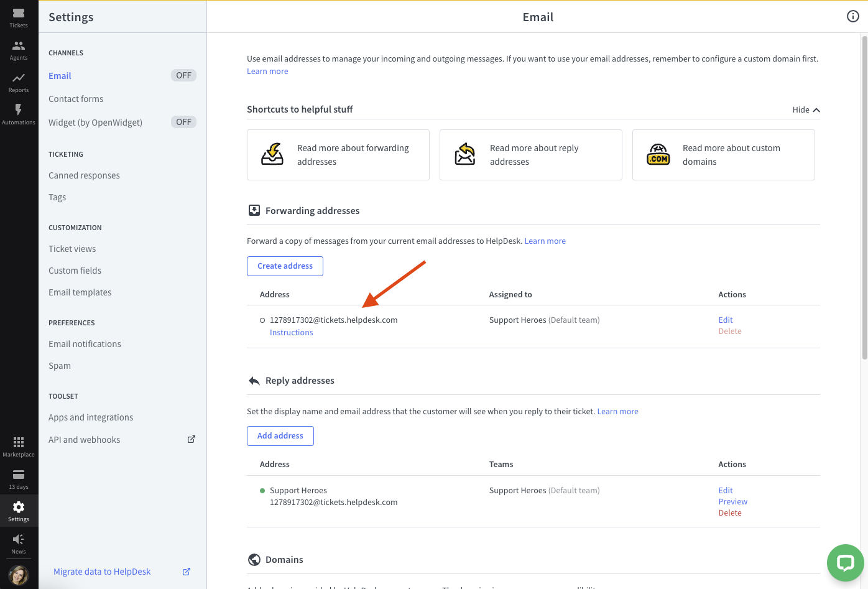The image size is (868, 589).
Task: Click the forwarding addresses inbox icon card
Action: click(272, 154)
